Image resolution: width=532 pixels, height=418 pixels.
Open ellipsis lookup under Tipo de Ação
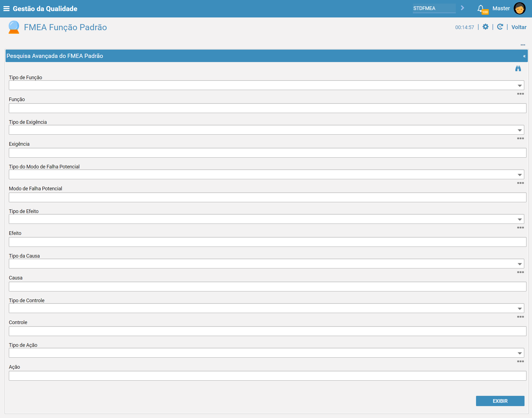[x=520, y=361]
